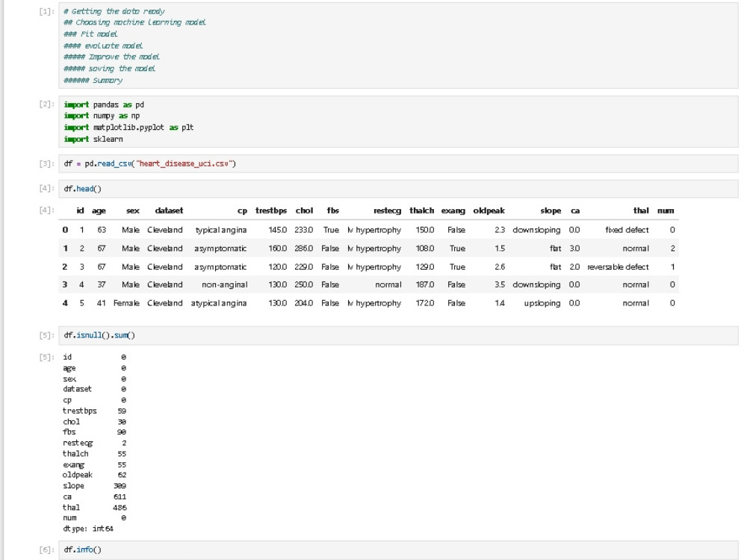Click the "slope 309" null-count row
Image resolution: width=747 pixels, height=560 pixels.
click(x=94, y=486)
